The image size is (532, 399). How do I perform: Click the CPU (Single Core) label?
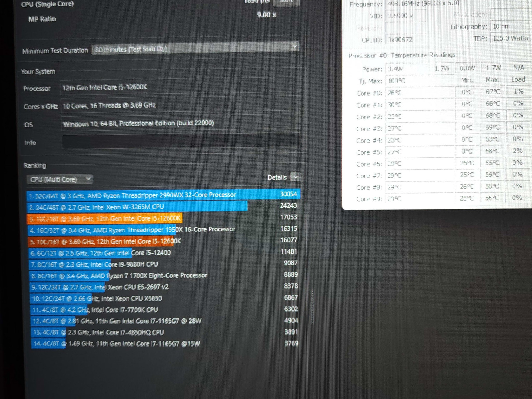47,4
